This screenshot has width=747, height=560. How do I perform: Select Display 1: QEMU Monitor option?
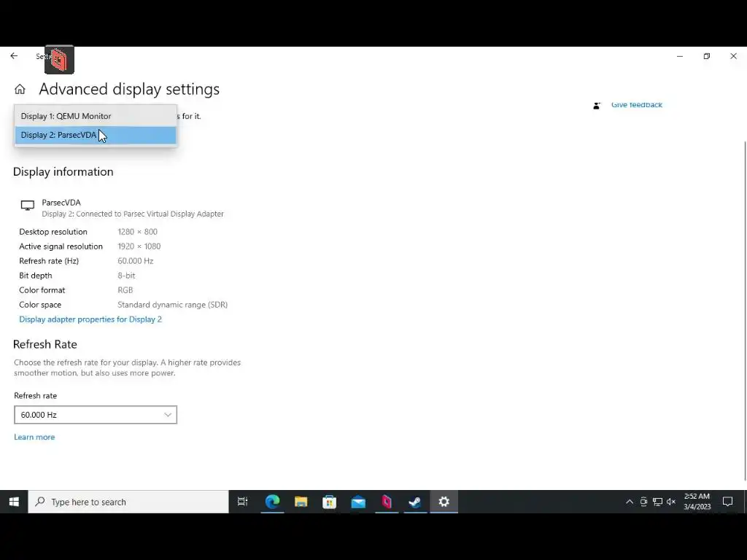coord(96,116)
